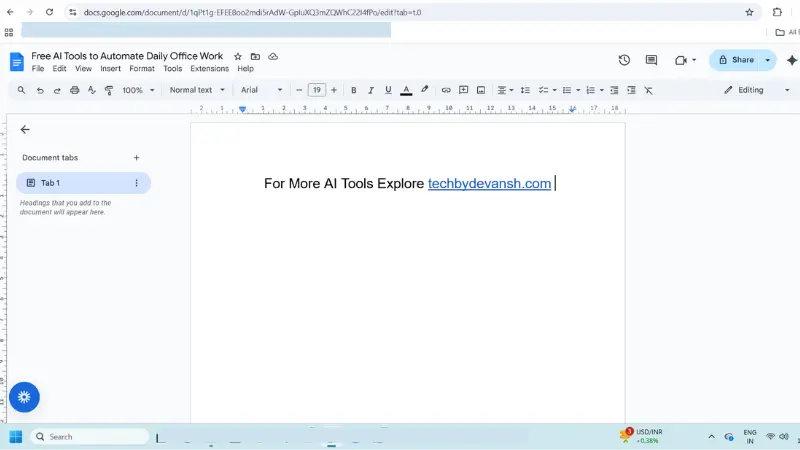This screenshot has width=800, height=450.
Task: Open line and paragraph spacing
Action: (x=525, y=90)
